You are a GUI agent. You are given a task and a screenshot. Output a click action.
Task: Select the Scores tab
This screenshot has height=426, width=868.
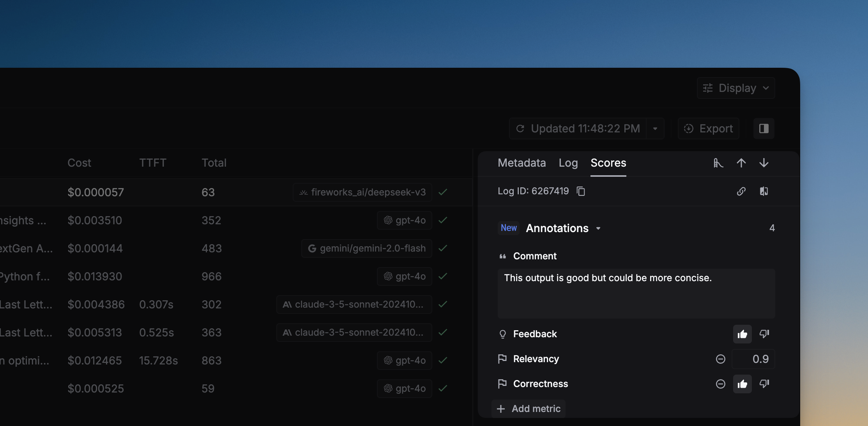[608, 163]
